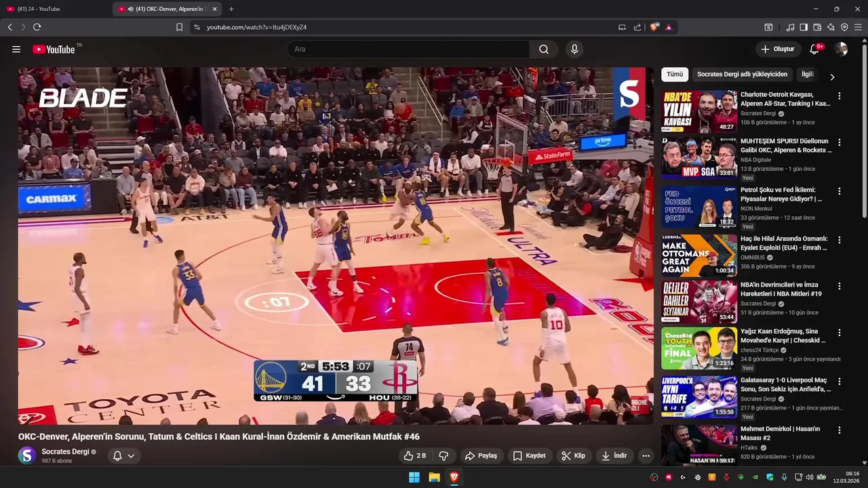Open Brave Wallet icon

(x=817, y=27)
